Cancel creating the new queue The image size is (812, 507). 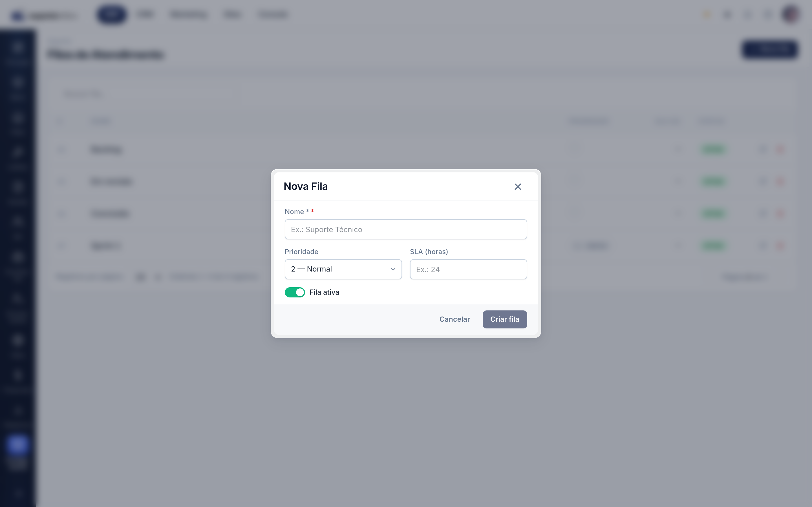point(454,319)
